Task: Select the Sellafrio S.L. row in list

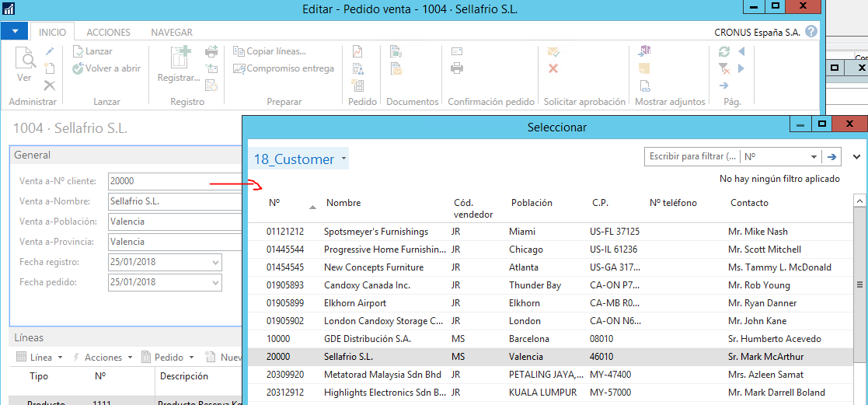Action: point(550,357)
